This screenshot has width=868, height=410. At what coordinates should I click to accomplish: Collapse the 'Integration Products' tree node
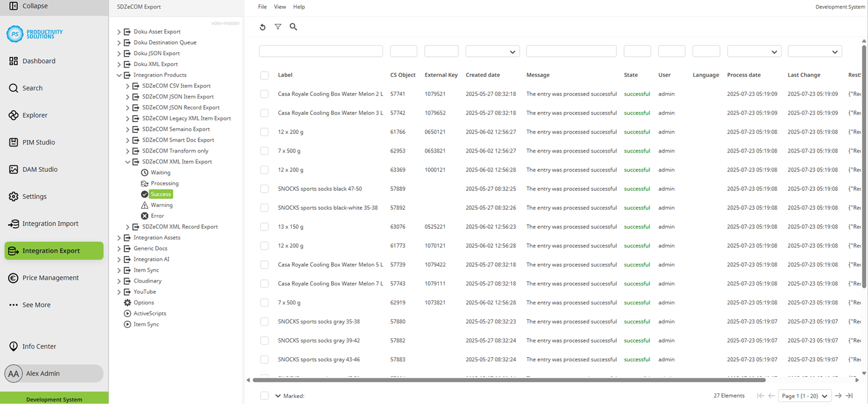(119, 75)
